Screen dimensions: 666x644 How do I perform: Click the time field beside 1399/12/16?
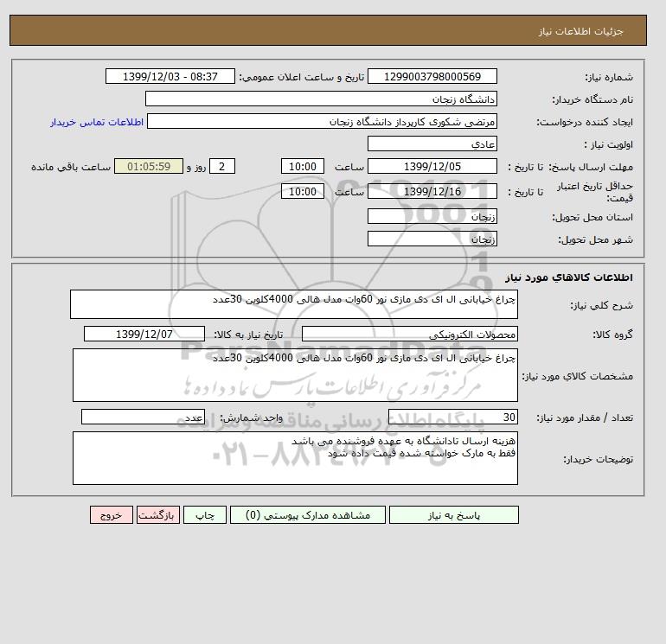tap(303, 191)
